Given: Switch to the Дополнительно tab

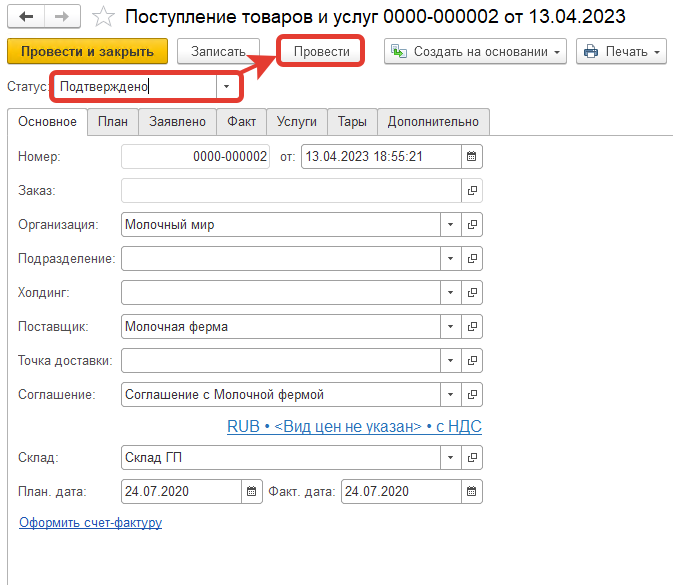Looking at the screenshot, I should [433, 122].
